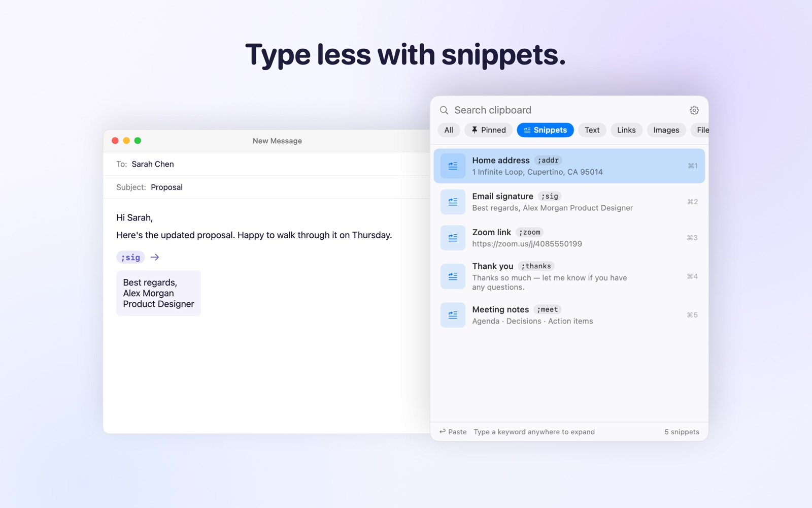Click the ⌘5 shortcut label

point(693,315)
